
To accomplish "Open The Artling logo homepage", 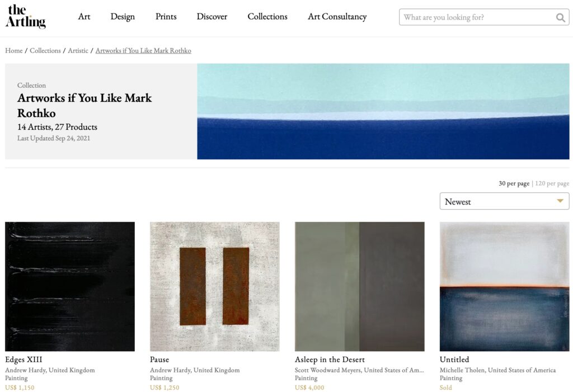I will [26, 16].
